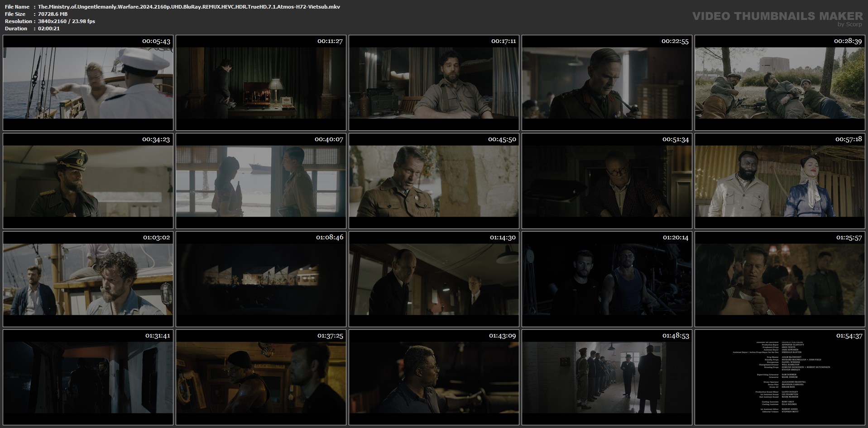Choose the frame stamped 01:37:25

coord(261,377)
